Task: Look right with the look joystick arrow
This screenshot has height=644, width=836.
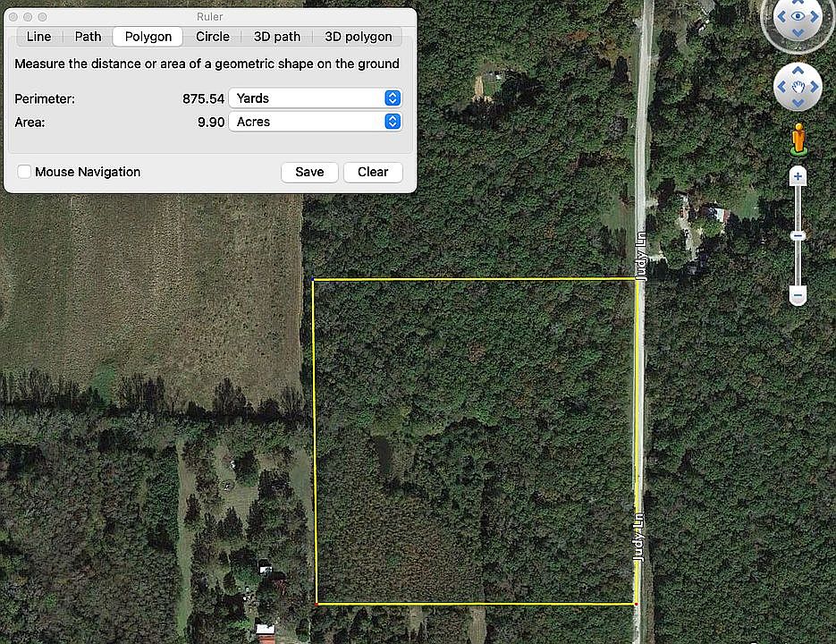Action: point(815,16)
